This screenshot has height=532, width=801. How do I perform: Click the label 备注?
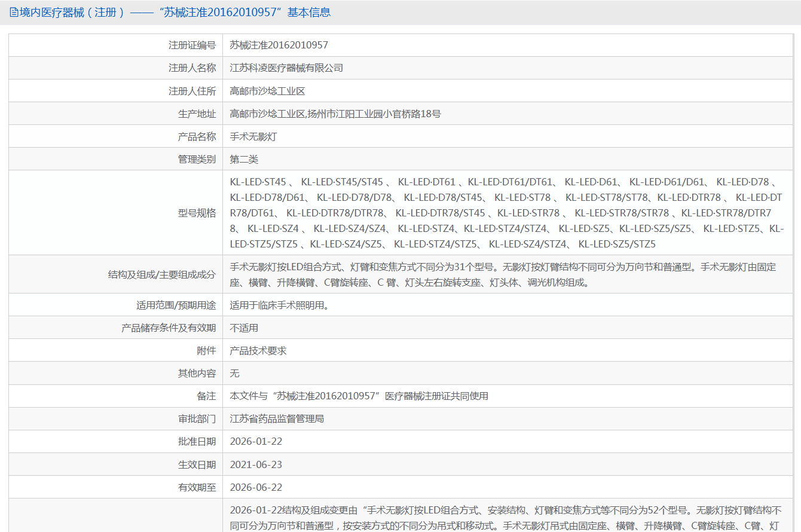(207, 396)
